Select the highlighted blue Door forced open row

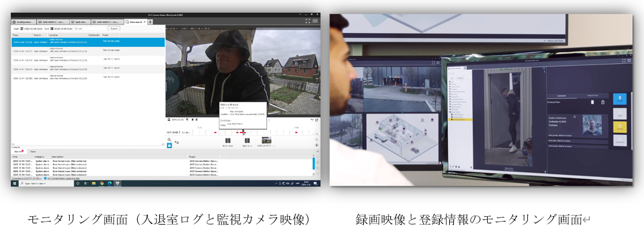coord(88,42)
